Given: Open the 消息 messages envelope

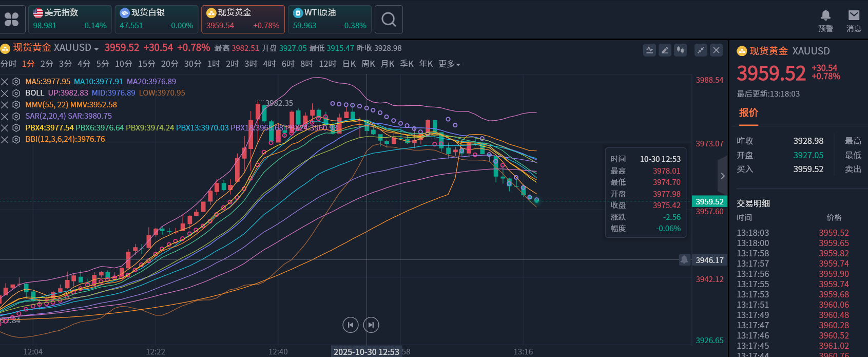Looking at the screenshot, I should pyautogui.click(x=854, y=21).
